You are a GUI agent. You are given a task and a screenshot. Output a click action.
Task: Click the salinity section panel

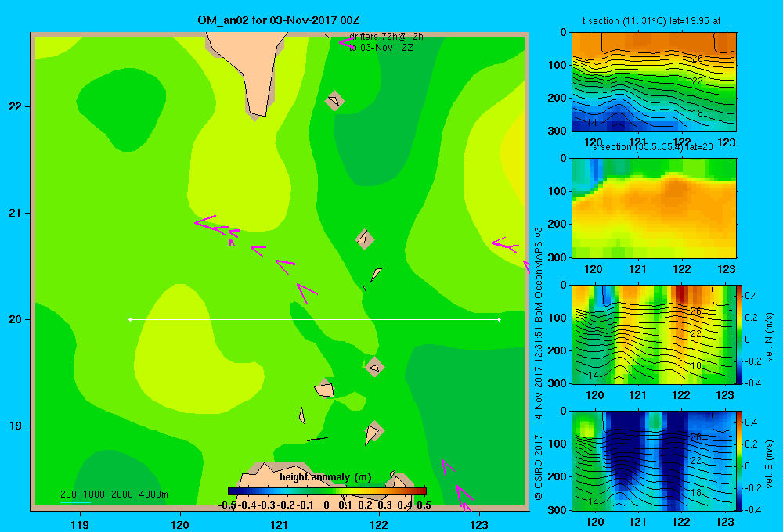coord(654,208)
